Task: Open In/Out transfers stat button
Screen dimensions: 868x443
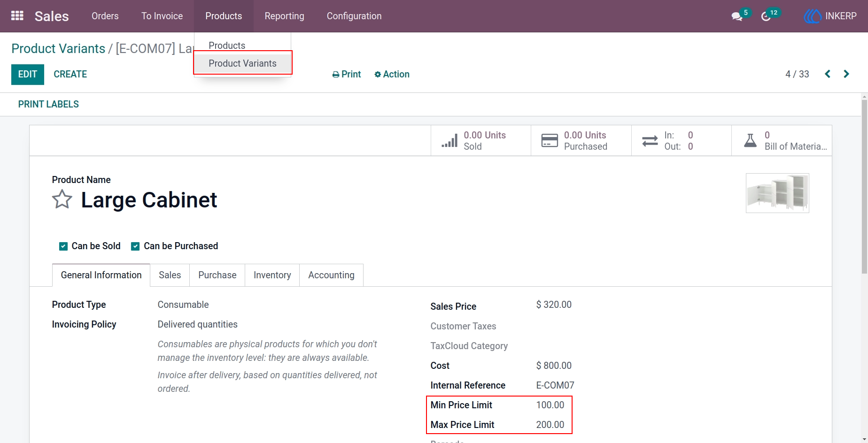Action: [x=682, y=140]
